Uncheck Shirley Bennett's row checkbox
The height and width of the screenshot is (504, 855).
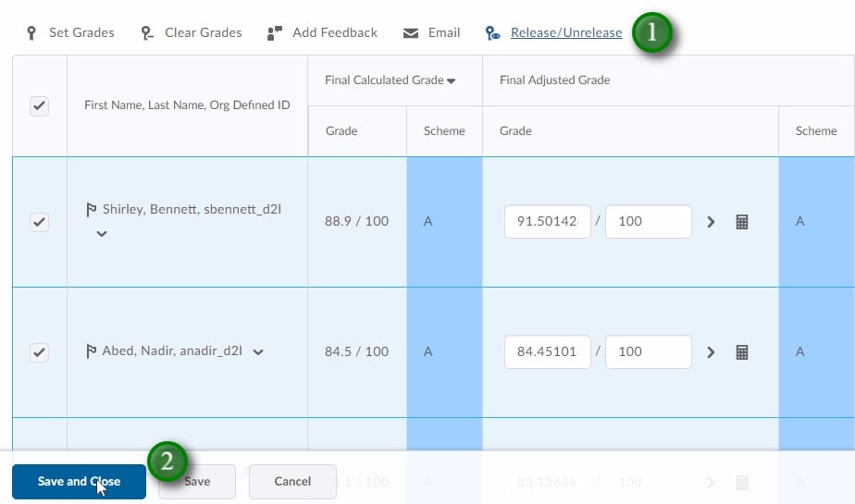(40, 222)
